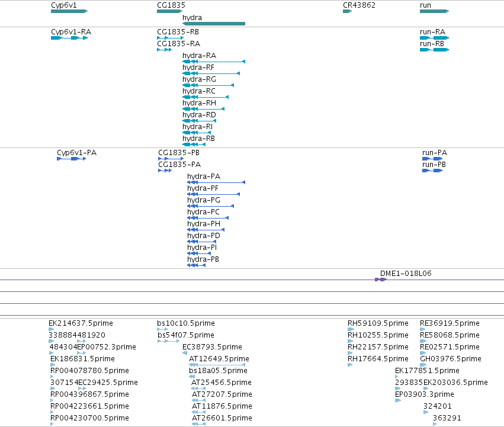
Task: Select the Cyp6v1 gene bar
Action: point(69,11)
